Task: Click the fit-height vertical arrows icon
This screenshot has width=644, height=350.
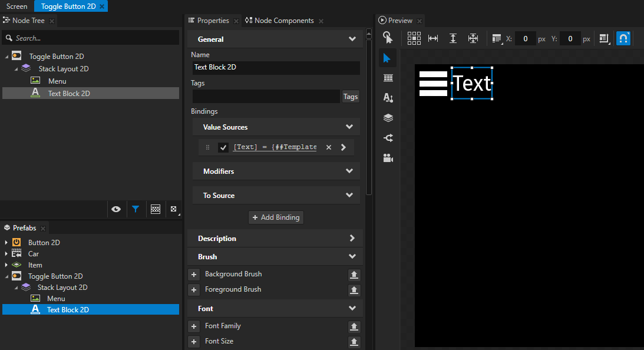Action: [x=453, y=38]
